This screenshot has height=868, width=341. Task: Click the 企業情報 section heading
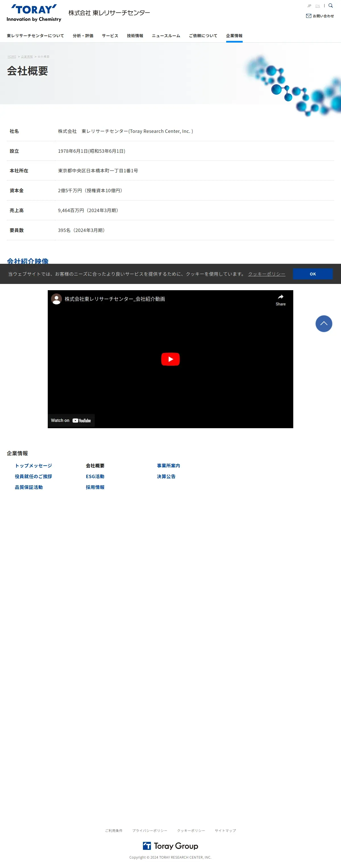pos(17,453)
